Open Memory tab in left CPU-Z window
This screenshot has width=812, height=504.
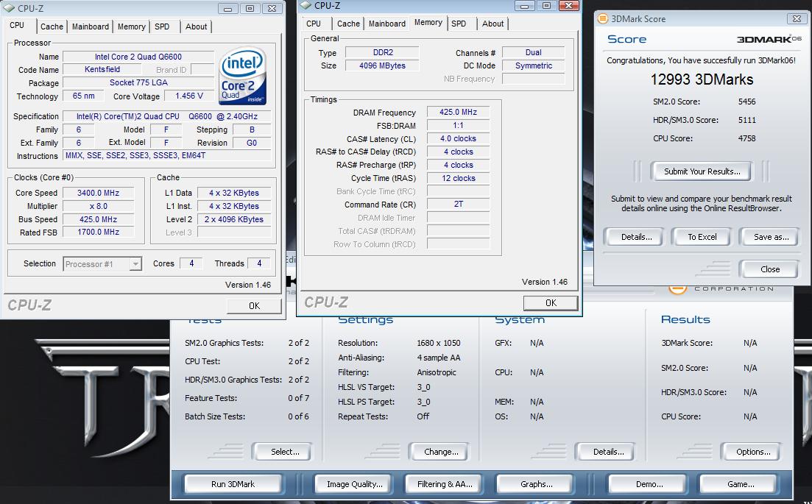pyautogui.click(x=132, y=26)
